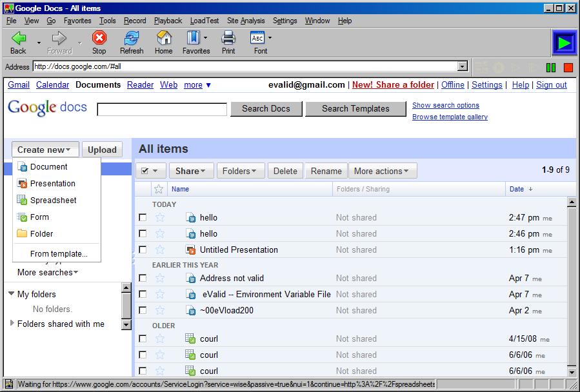Check the courl 4/15/08 row checkbox
This screenshot has width=580, height=392.
(143, 338)
